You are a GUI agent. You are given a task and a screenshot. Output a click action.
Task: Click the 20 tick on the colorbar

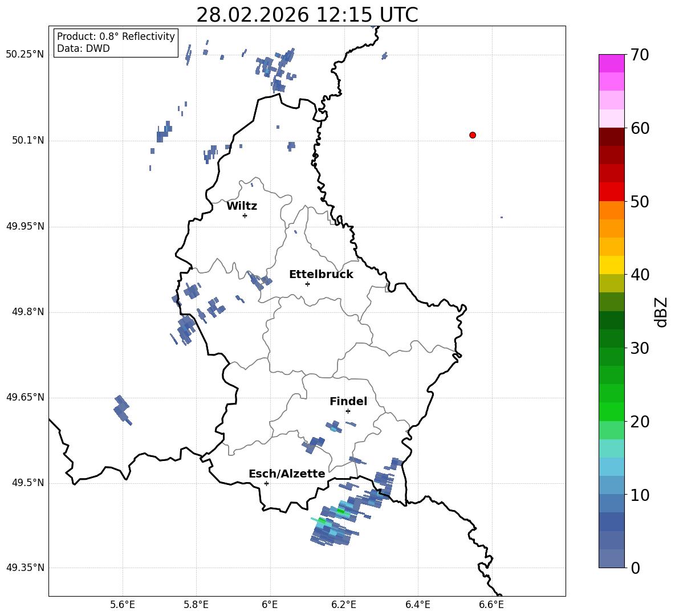640,422
